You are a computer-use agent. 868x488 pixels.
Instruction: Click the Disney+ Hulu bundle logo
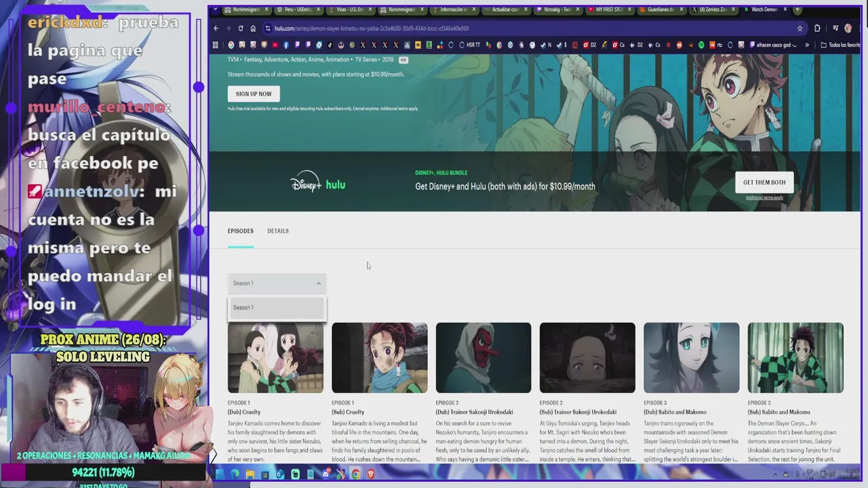coord(318,183)
